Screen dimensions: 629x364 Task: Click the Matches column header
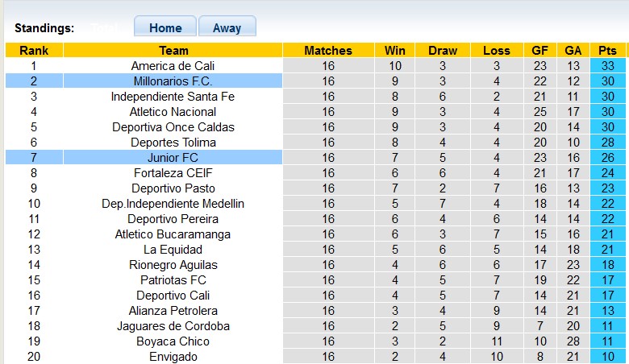coord(328,50)
